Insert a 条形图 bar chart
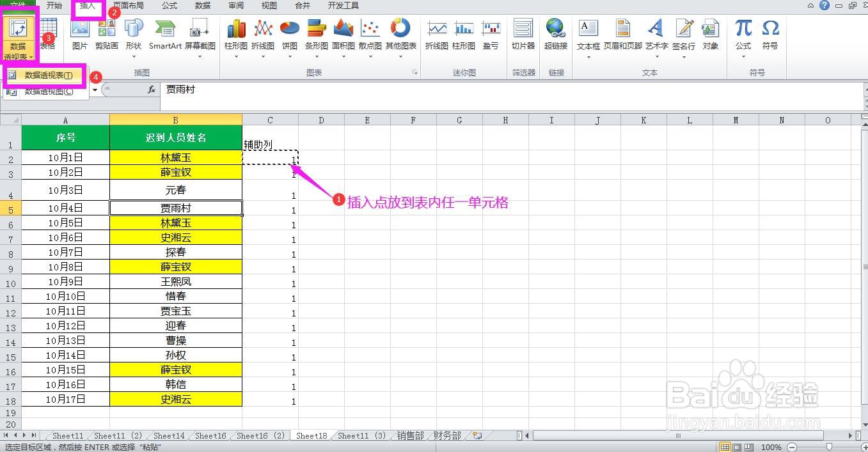Screen dimensions: 868x452 click(x=317, y=37)
